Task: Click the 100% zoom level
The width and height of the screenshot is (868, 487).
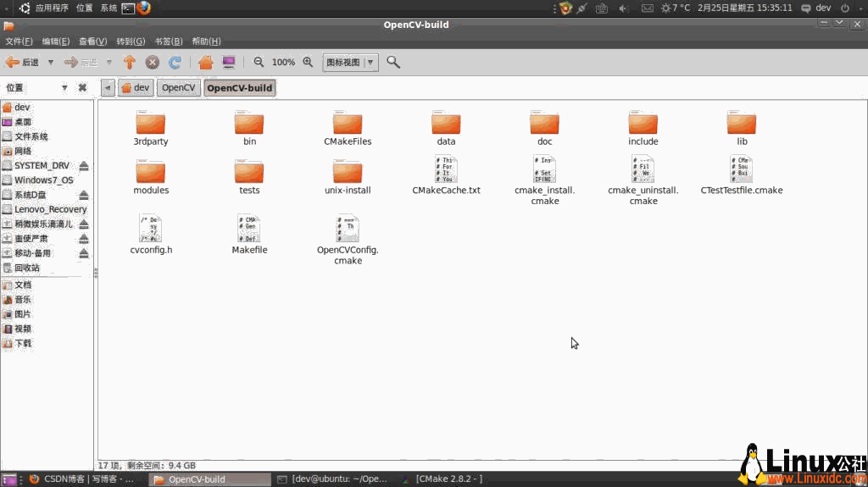Action: (283, 63)
